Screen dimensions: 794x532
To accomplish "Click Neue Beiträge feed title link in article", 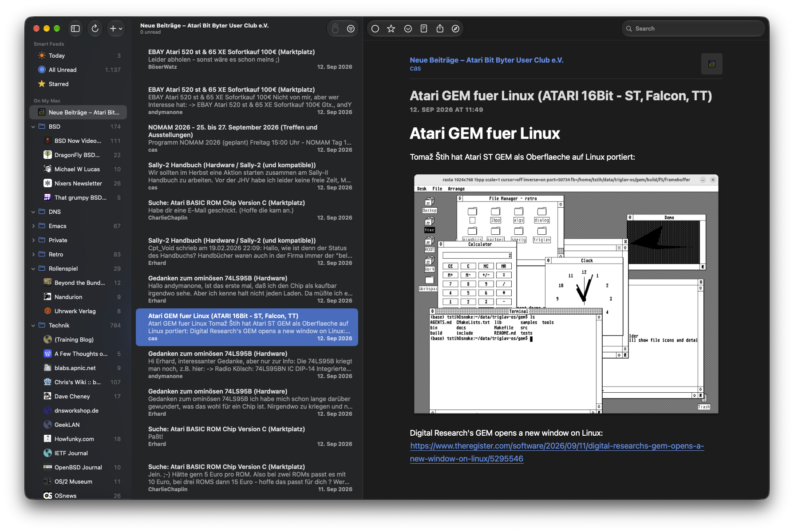I will (486, 60).
